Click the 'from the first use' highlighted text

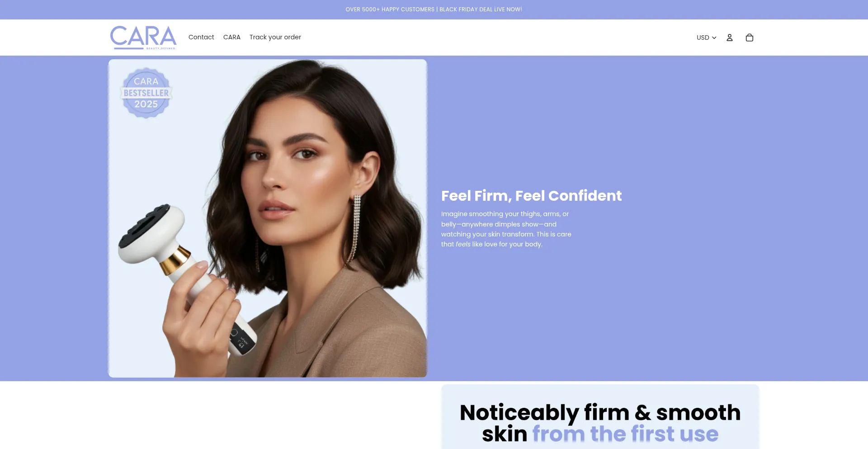(x=625, y=434)
